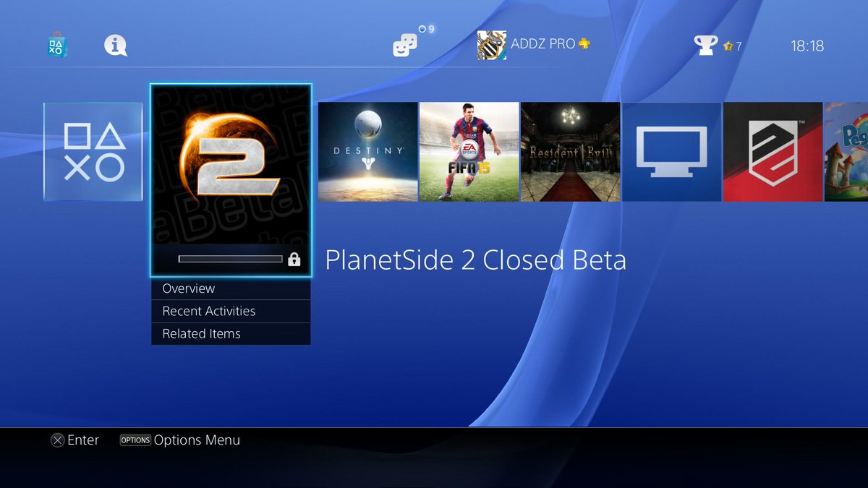Open the TV & Video monitor tile
The image size is (868, 488).
click(671, 152)
